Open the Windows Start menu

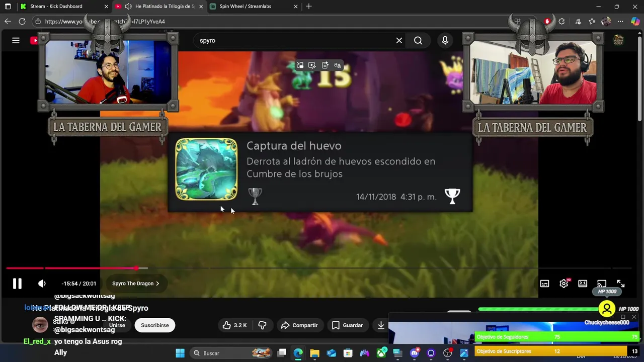point(180,353)
